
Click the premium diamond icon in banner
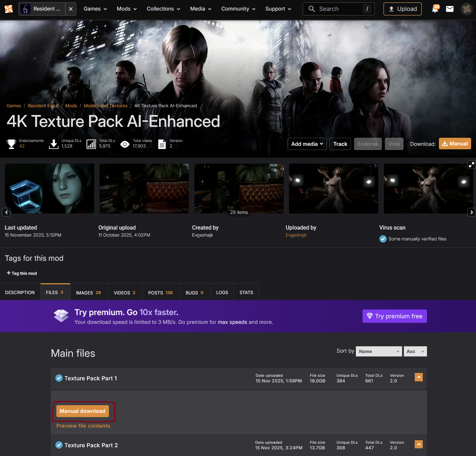(61, 315)
